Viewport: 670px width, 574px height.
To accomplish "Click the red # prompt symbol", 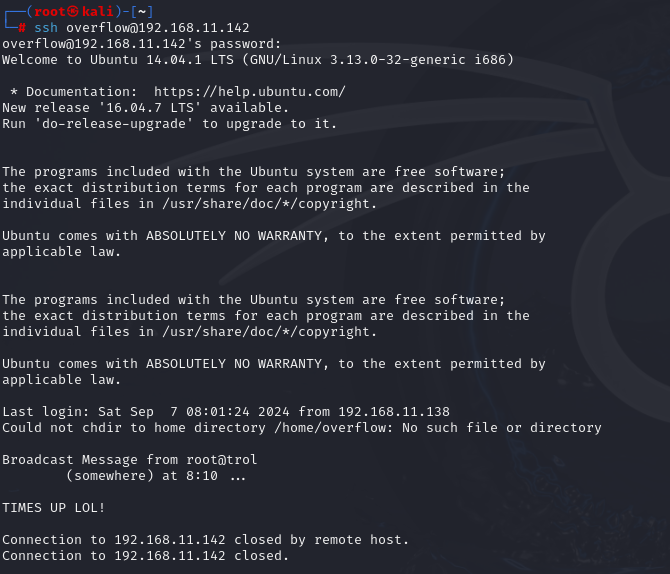I will coord(21,27).
